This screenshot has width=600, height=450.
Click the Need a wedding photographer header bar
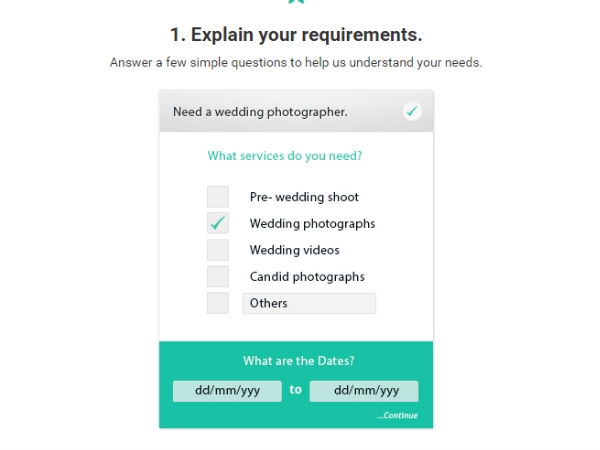(x=297, y=111)
